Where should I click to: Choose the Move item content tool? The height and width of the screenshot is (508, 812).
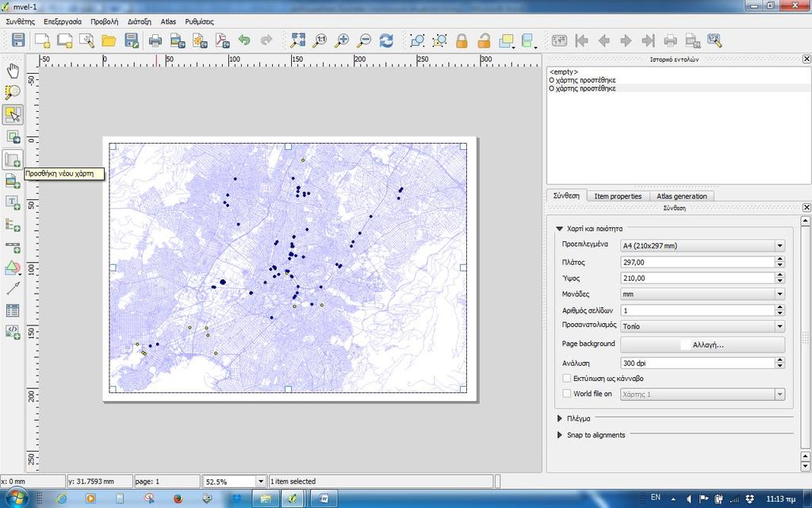pos(13,137)
